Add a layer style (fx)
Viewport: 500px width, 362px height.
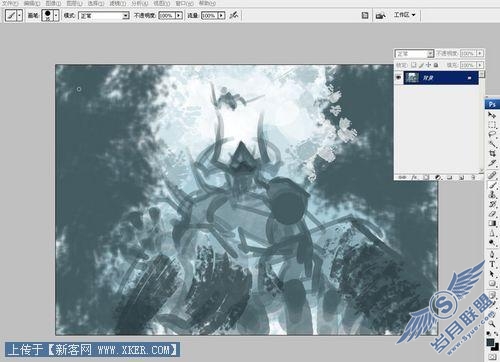tap(414, 177)
